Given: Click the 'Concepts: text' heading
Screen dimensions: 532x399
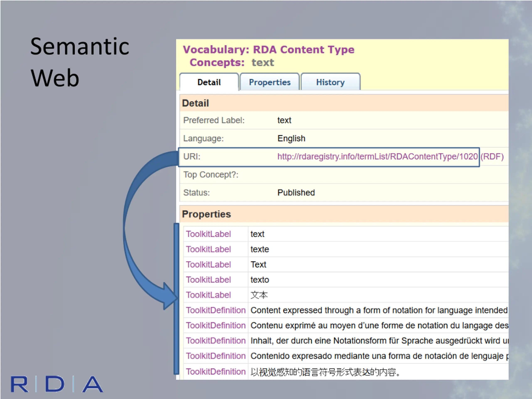Looking at the screenshot, I should (x=232, y=63).
